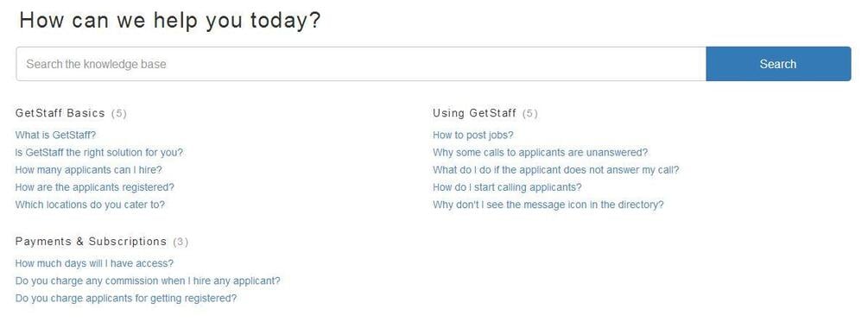Click the blue Search button
Viewport: 868px width, 322px height.
pyautogui.click(x=778, y=64)
